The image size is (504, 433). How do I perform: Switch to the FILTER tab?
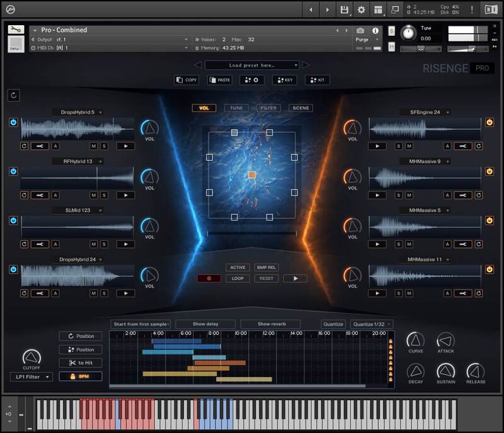269,108
